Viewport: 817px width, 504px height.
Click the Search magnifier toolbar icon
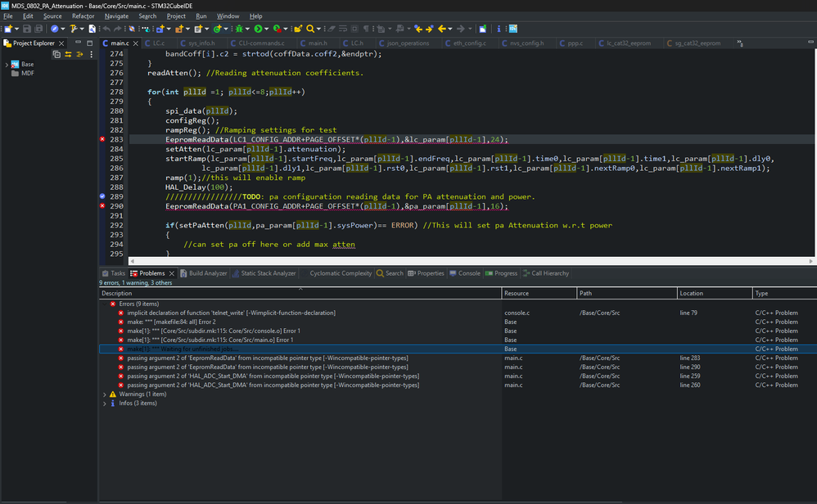[x=310, y=29]
